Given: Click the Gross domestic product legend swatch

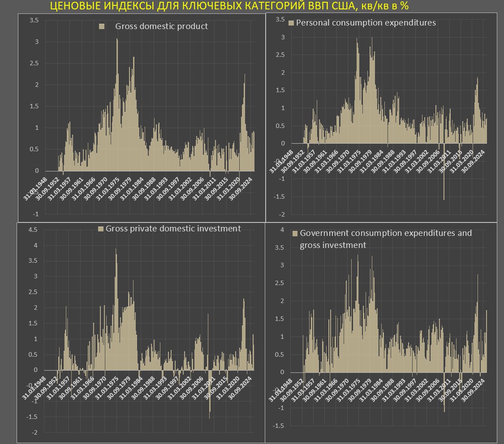Looking at the screenshot, I should (102, 26).
